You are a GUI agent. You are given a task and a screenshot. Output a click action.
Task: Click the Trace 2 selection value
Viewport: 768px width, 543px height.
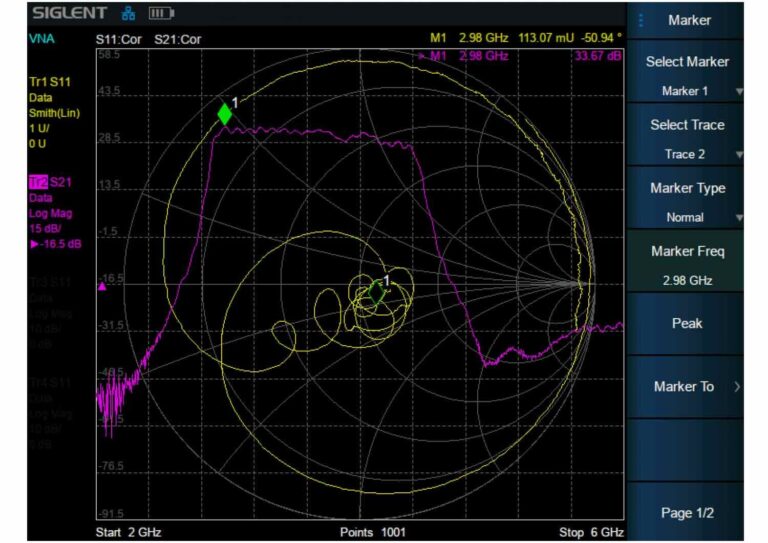click(685, 154)
